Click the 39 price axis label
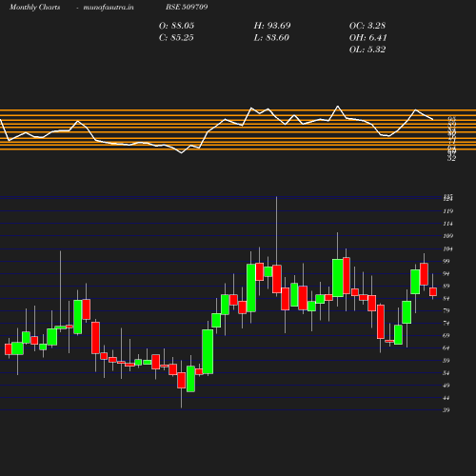The image size is (476, 476). click(446, 410)
